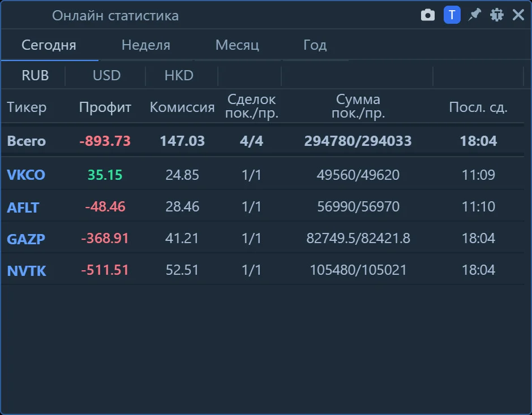Select the HKD currency tab
532x415 pixels.
179,75
